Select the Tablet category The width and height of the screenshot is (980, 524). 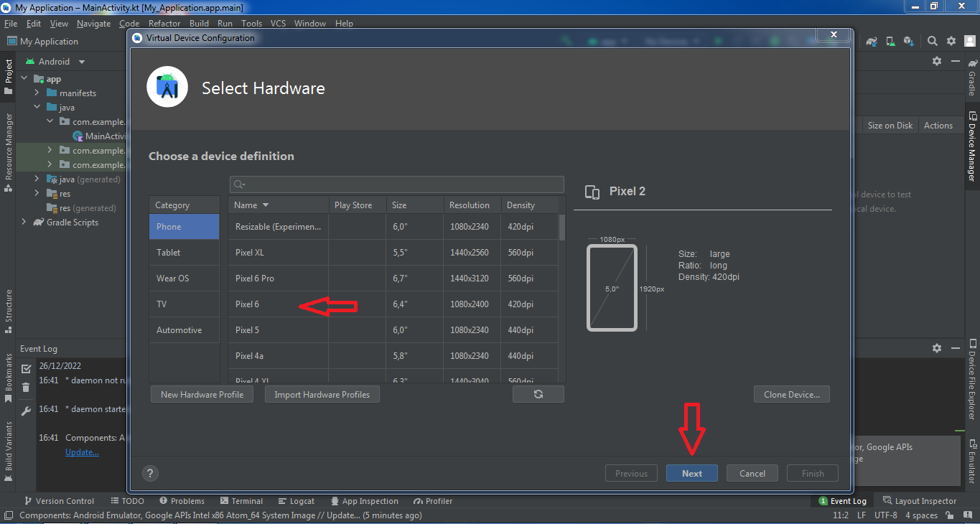point(184,253)
